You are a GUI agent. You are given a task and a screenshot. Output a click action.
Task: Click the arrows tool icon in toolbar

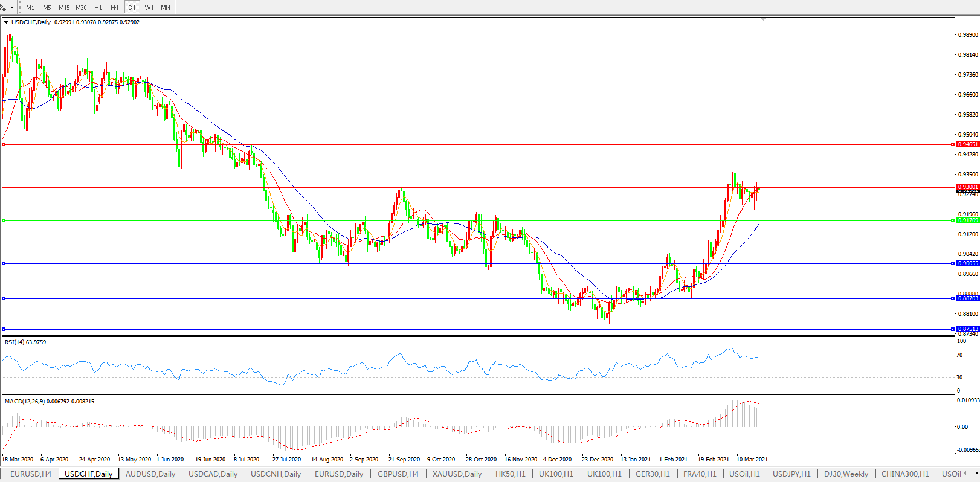click(3, 7)
